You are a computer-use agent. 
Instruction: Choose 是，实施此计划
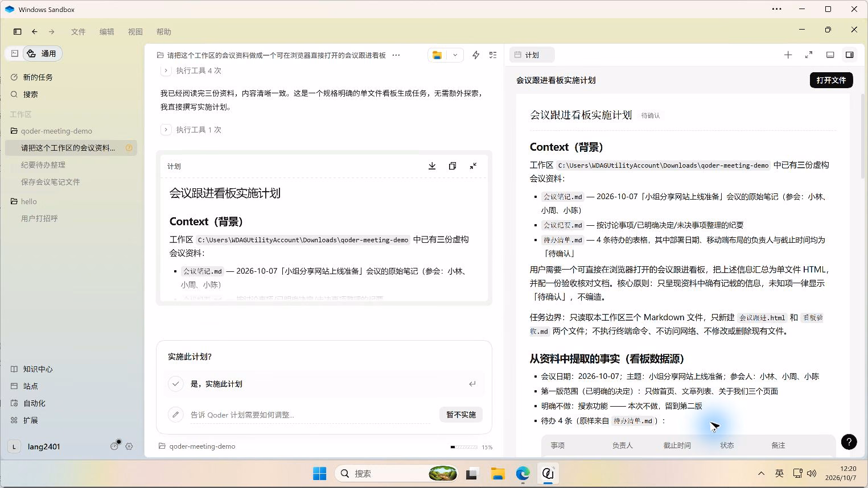click(324, 384)
